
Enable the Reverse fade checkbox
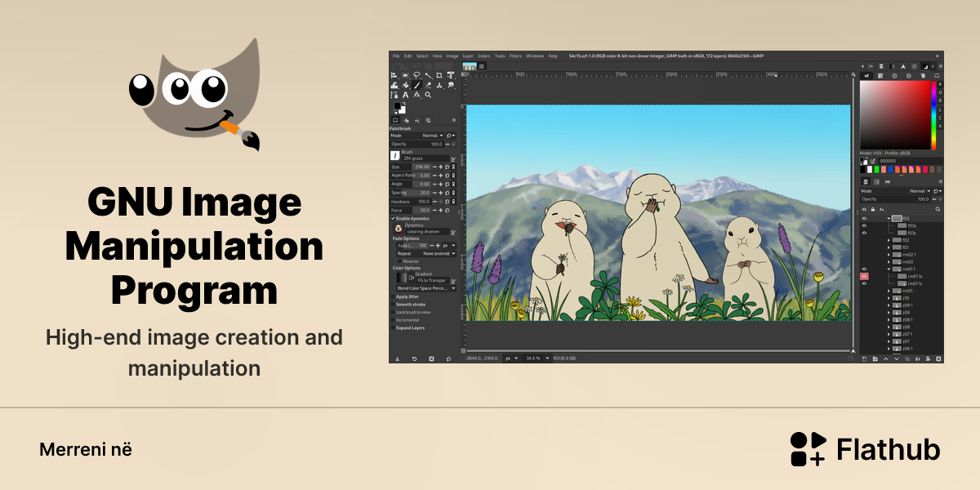(x=399, y=261)
